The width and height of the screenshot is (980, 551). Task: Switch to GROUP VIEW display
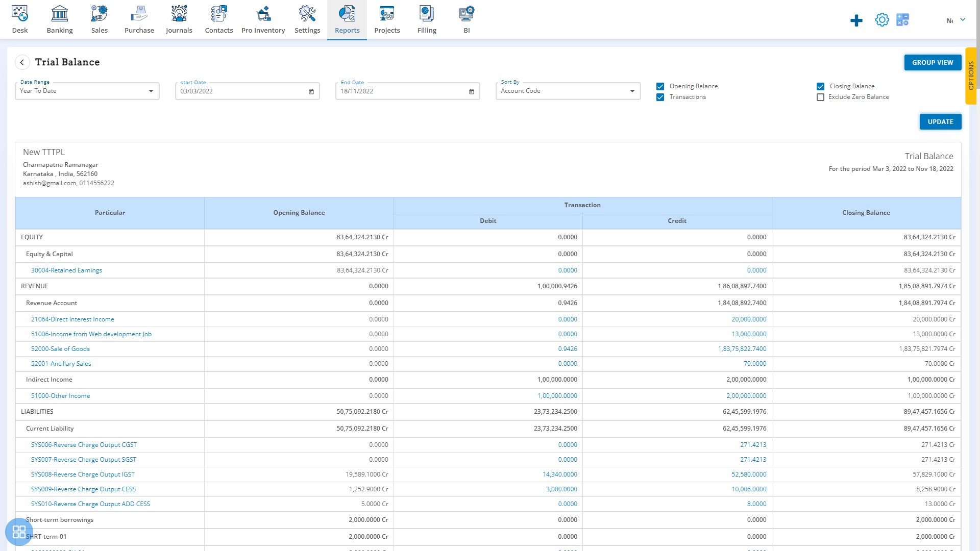point(932,62)
